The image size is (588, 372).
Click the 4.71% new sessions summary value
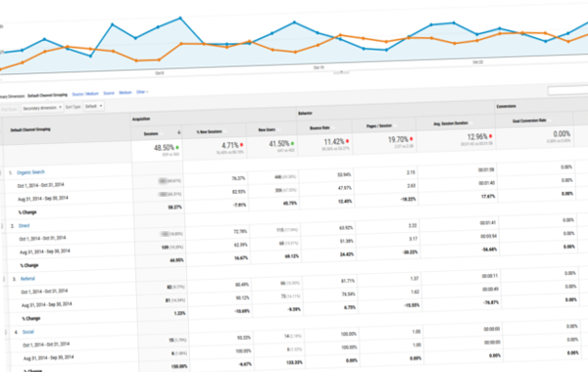click(x=230, y=145)
